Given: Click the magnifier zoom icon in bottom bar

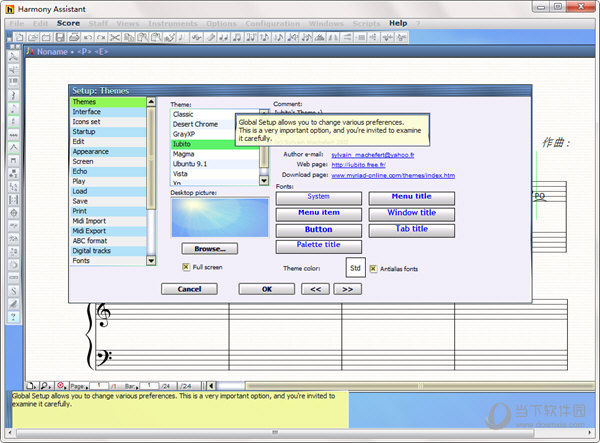Looking at the screenshot, I should point(46,386).
